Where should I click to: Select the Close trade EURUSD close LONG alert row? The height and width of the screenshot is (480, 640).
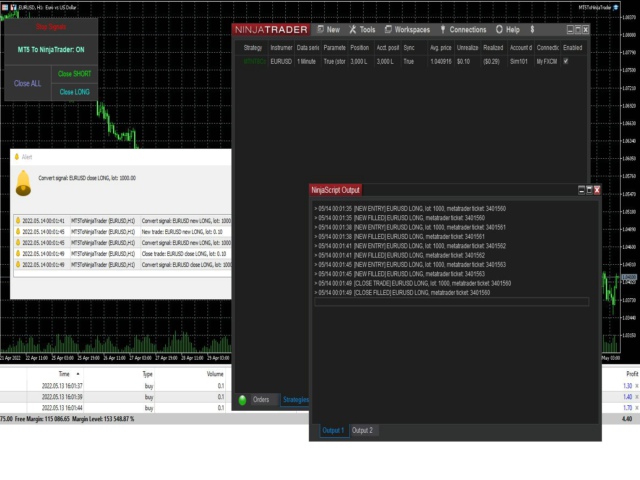click(122, 254)
